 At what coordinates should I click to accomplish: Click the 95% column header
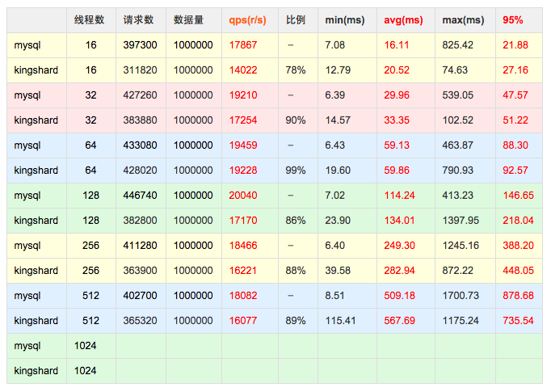tap(513, 20)
